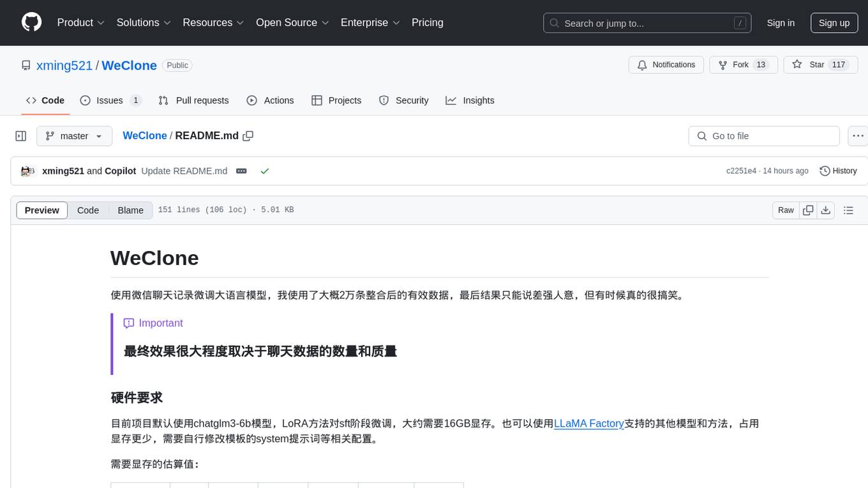Image resolution: width=868 pixels, height=488 pixels.
Task: Copy the README.md file path
Action: point(248,136)
